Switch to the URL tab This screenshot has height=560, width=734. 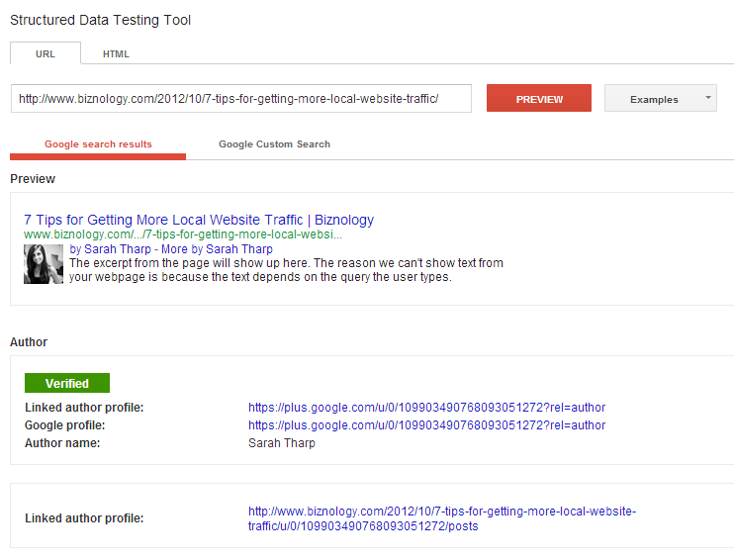click(46, 53)
